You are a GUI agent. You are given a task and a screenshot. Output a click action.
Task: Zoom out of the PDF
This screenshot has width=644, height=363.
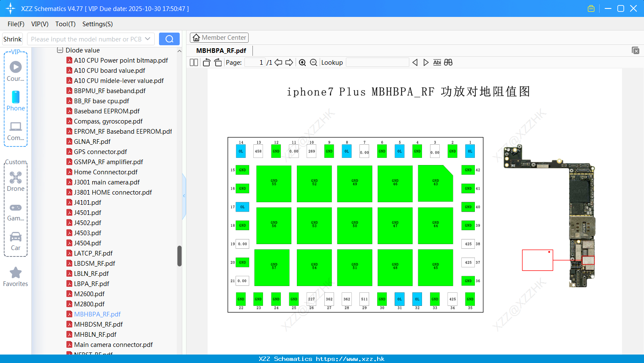(313, 63)
